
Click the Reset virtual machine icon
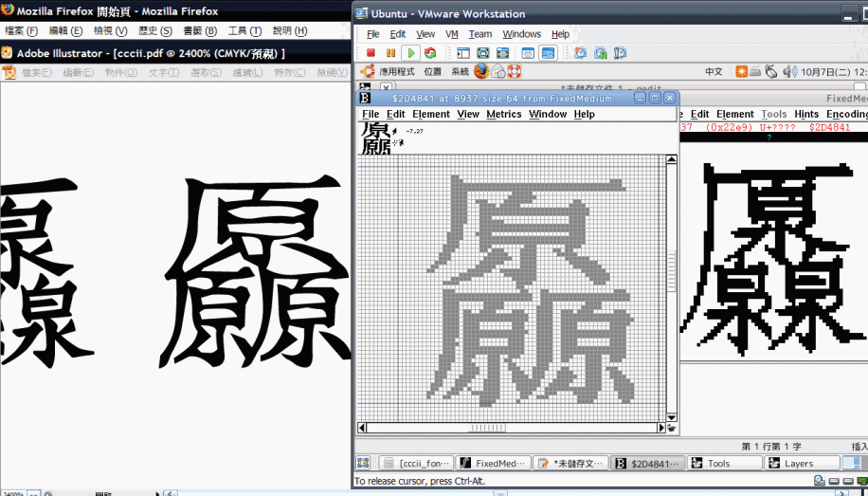(430, 53)
